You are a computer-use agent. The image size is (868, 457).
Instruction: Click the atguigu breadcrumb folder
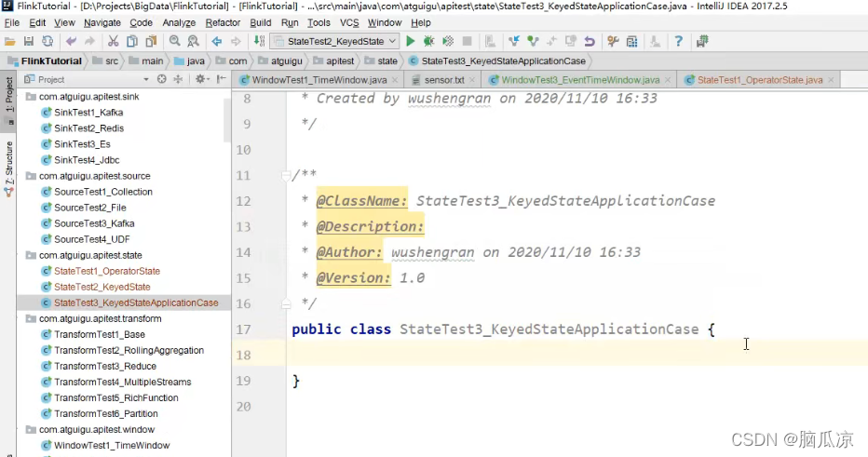pos(280,60)
